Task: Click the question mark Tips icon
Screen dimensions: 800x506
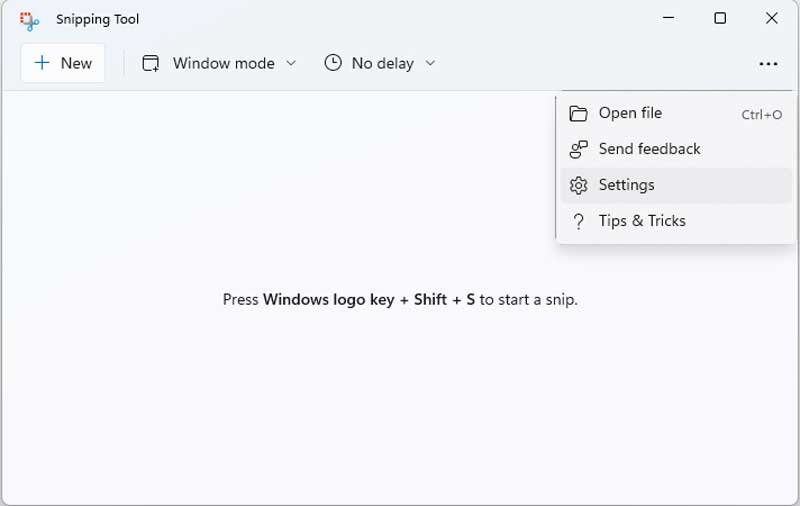Action: coord(578,221)
